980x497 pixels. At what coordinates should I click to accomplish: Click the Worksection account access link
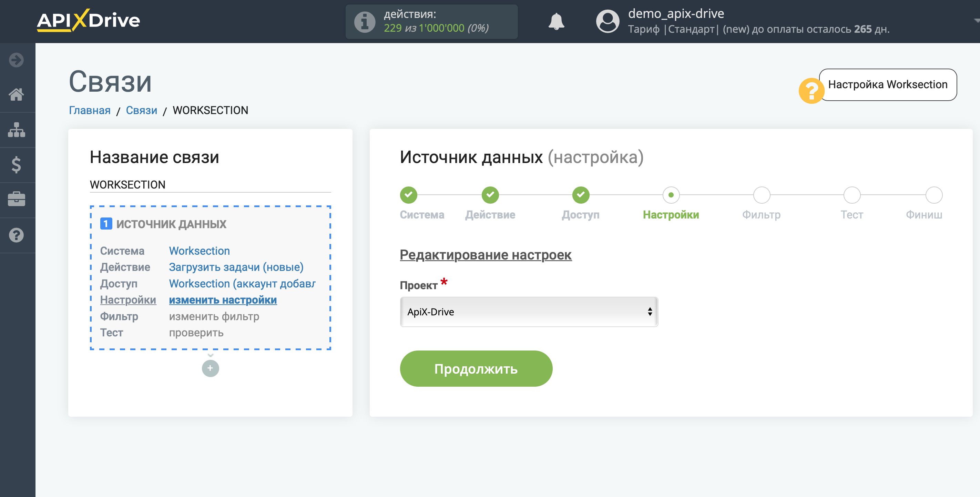(242, 284)
